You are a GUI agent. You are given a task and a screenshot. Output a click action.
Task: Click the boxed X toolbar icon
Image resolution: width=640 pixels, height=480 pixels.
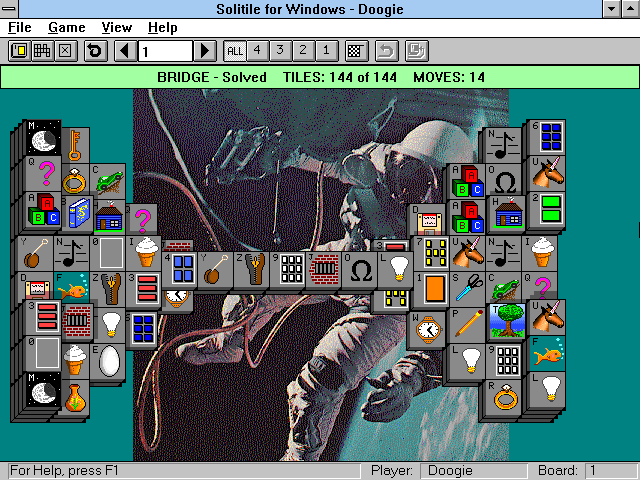[x=66, y=51]
